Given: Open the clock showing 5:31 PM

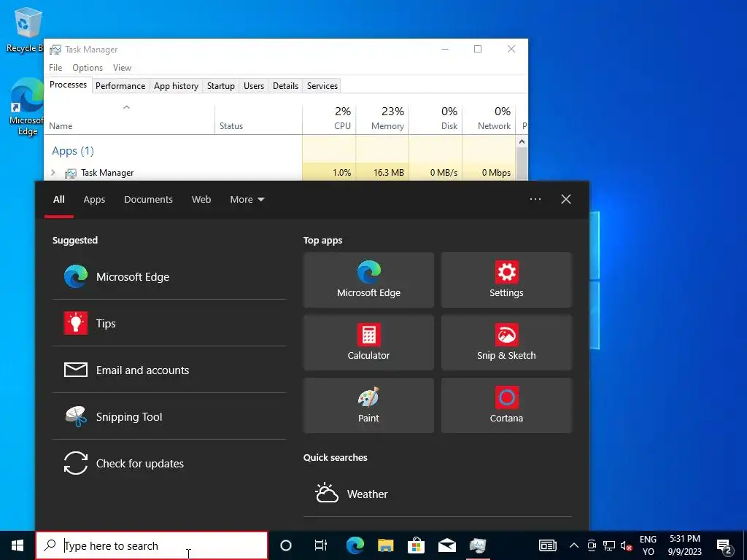Looking at the screenshot, I should [684, 545].
